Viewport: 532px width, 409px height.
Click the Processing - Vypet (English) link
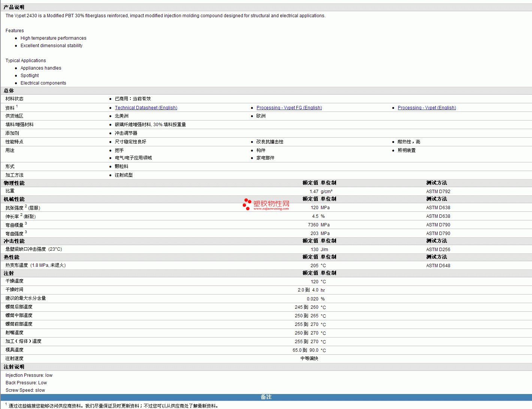coord(427,108)
